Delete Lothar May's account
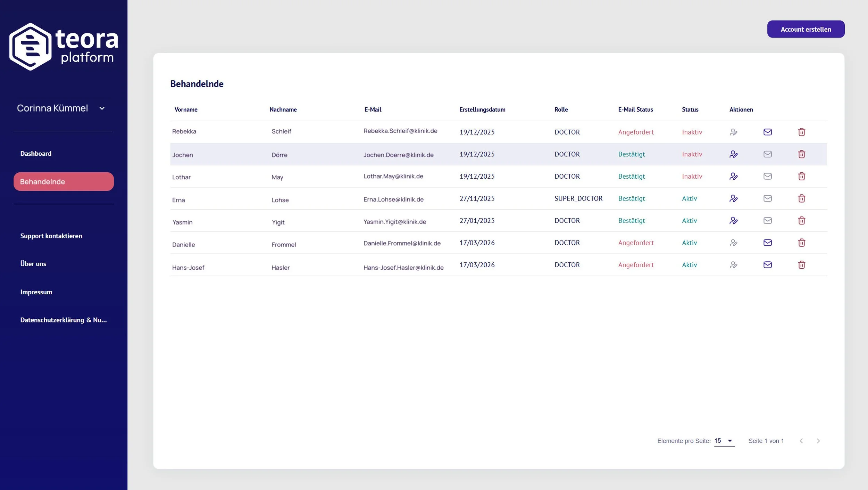The width and height of the screenshot is (868, 490). [801, 176]
